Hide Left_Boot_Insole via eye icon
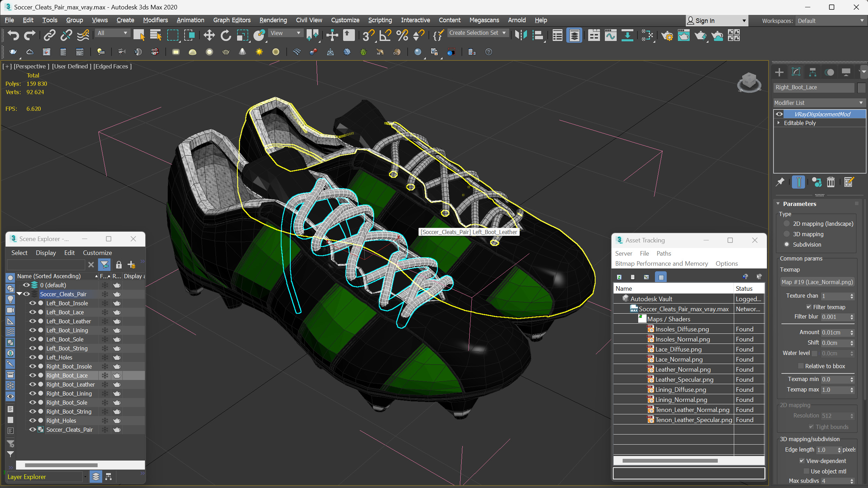The image size is (868, 488). (33, 303)
